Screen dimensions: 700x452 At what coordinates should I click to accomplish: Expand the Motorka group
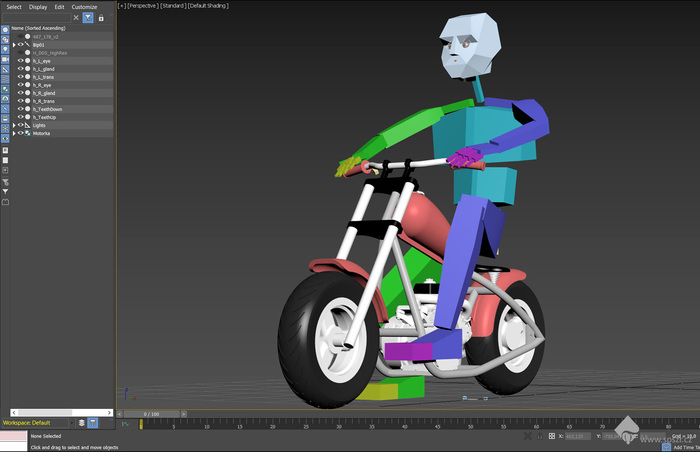point(14,134)
